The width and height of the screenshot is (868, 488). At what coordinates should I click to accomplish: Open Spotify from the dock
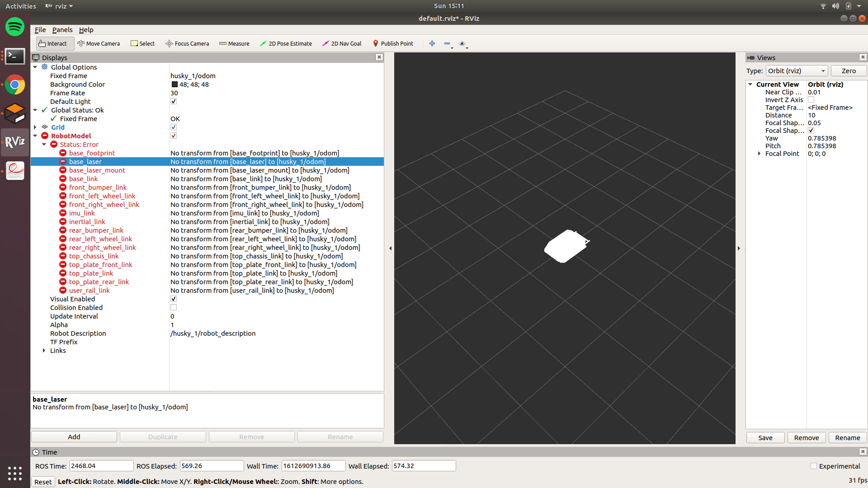15,27
